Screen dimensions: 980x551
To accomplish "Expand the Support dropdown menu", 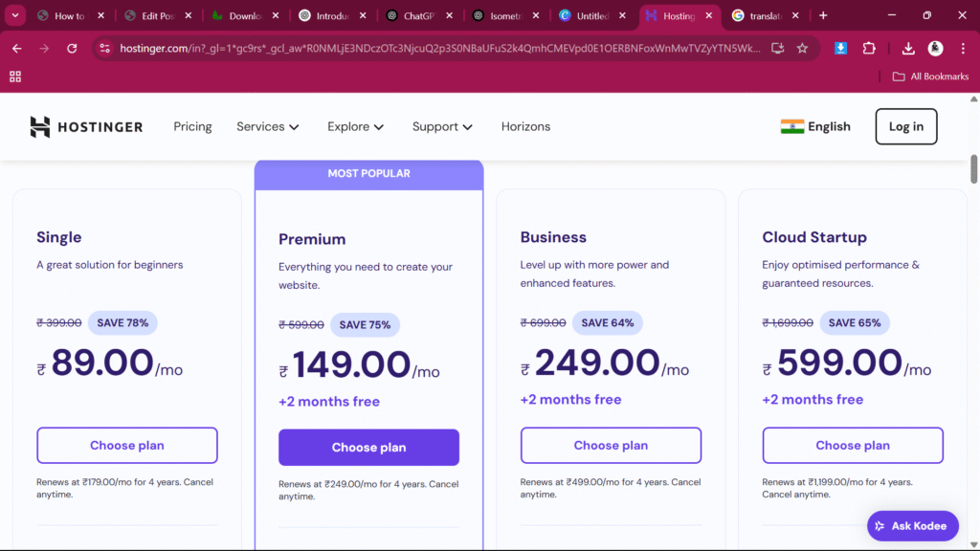I will pos(442,126).
